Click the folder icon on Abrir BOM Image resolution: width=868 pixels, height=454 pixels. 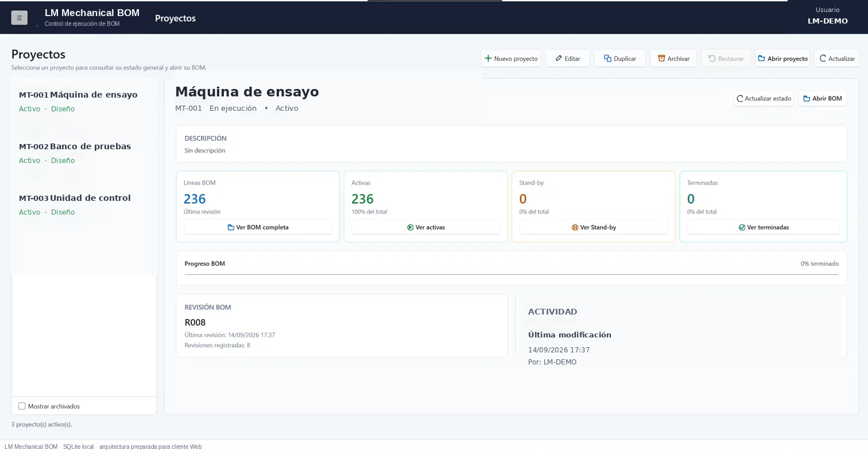click(x=807, y=99)
